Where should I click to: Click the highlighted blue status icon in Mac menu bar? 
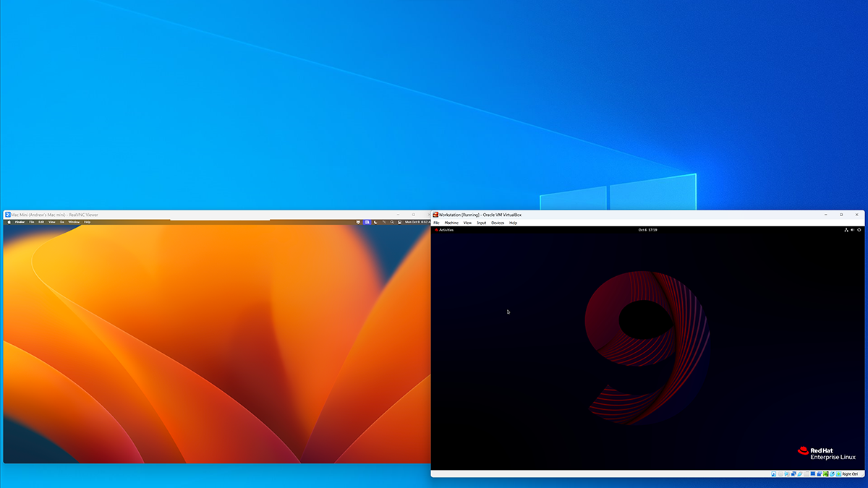pyautogui.click(x=367, y=222)
